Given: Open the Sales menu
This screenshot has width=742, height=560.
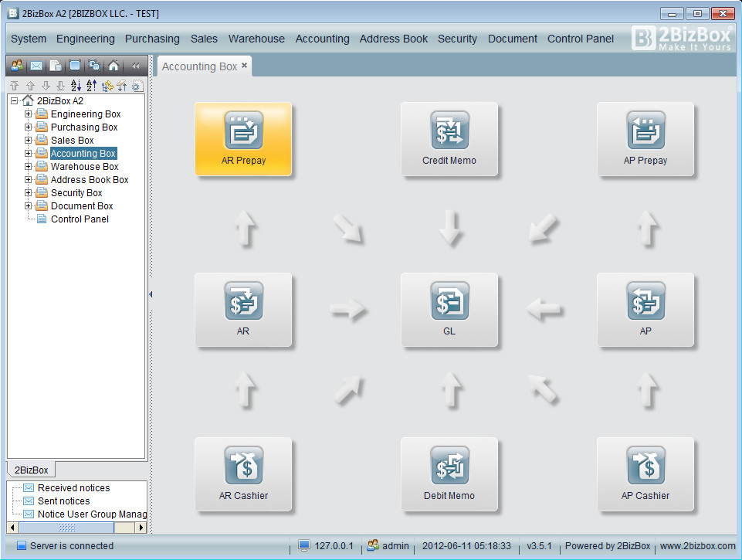Looking at the screenshot, I should [x=204, y=39].
